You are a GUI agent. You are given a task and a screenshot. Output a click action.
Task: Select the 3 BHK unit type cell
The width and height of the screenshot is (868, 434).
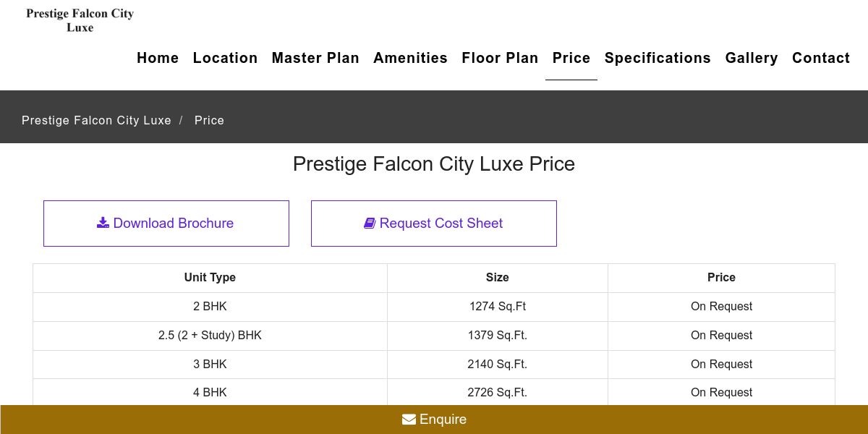tap(210, 365)
